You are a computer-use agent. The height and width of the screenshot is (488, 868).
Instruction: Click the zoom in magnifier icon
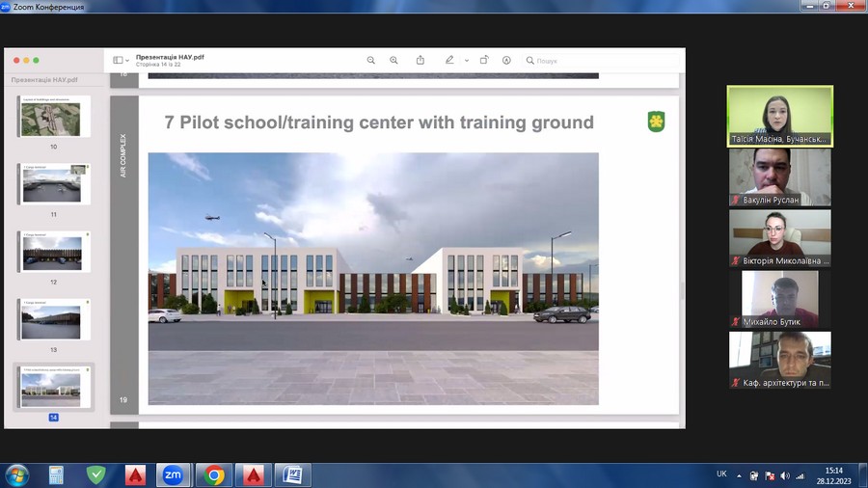(393, 60)
